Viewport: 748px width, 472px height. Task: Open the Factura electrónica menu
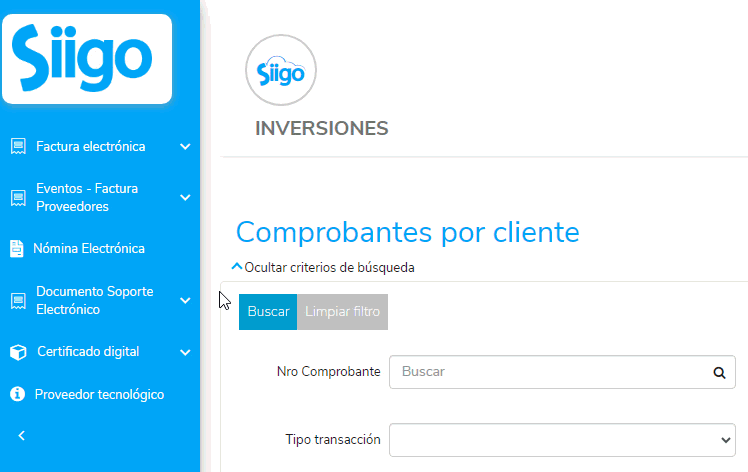pyautogui.click(x=91, y=147)
